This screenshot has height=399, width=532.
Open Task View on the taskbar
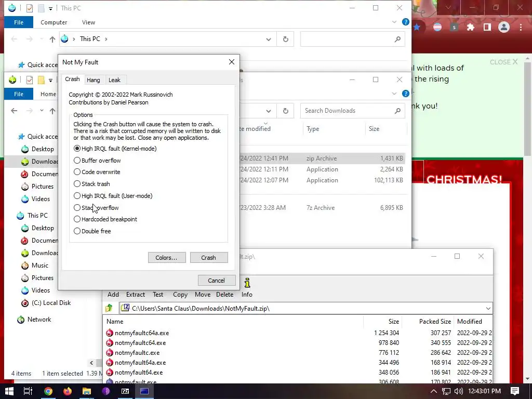28,391
